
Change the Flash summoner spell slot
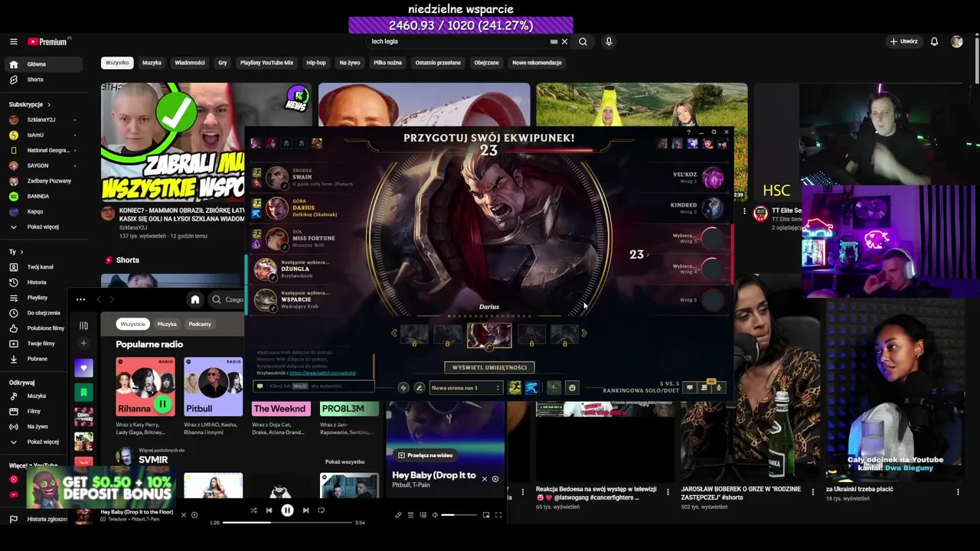pos(531,388)
